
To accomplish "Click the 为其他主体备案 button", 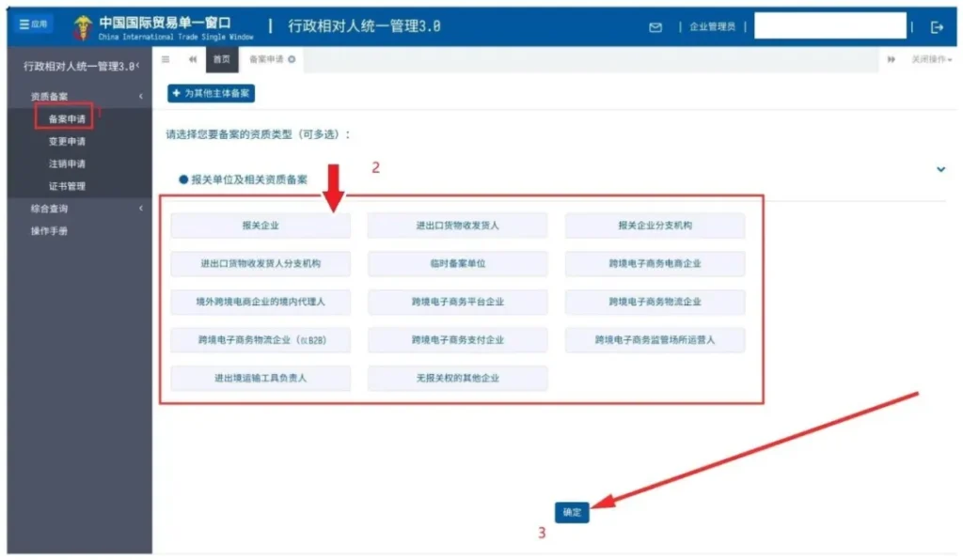I will [x=212, y=94].
